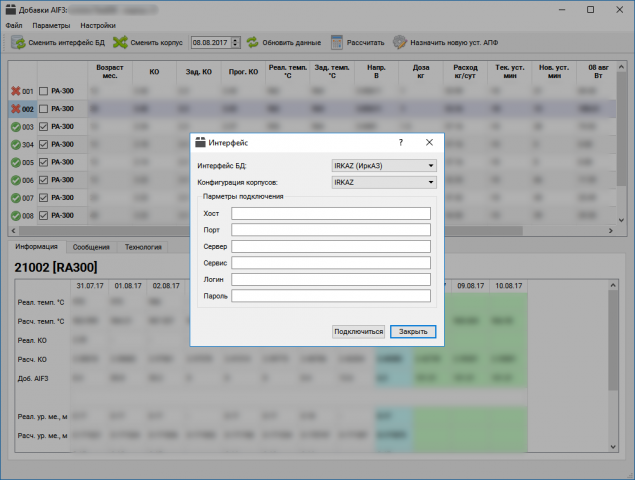The image size is (635, 480).
Task: Switch to the Информация tab
Action: [36, 247]
